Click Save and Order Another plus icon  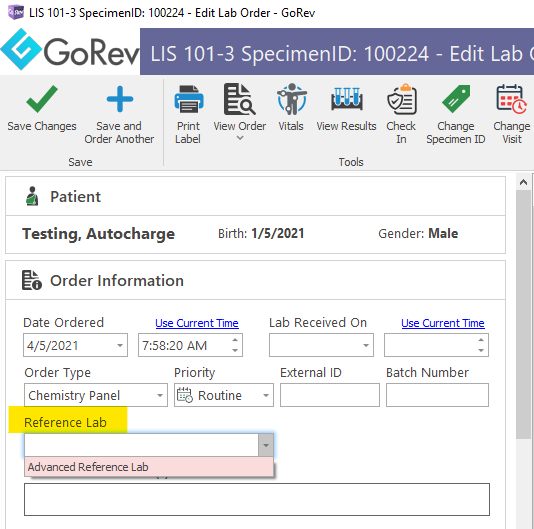pos(120,99)
